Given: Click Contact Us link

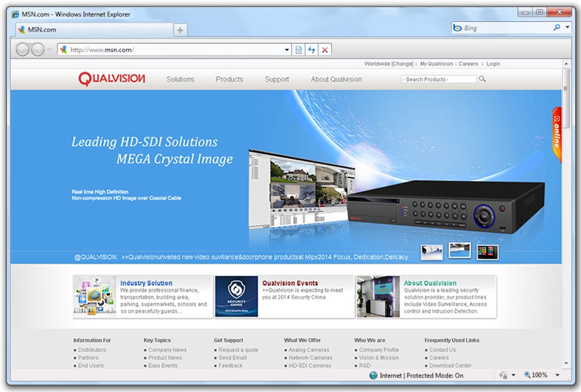Looking at the screenshot, I should tap(442, 350).
